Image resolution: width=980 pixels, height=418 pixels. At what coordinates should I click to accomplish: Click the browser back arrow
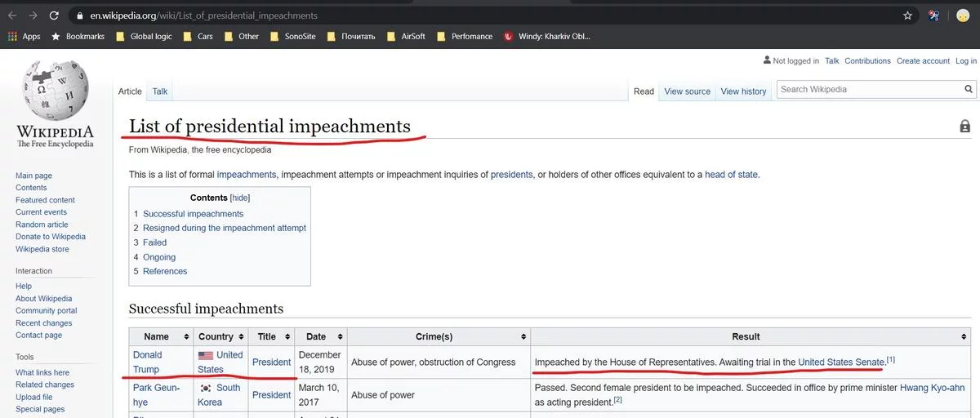(x=11, y=16)
